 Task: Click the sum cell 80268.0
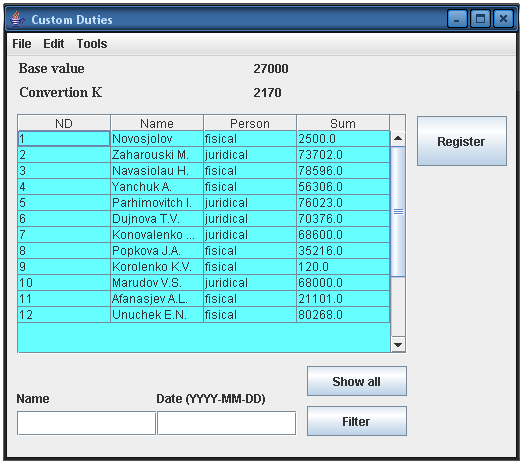point(343,315)
